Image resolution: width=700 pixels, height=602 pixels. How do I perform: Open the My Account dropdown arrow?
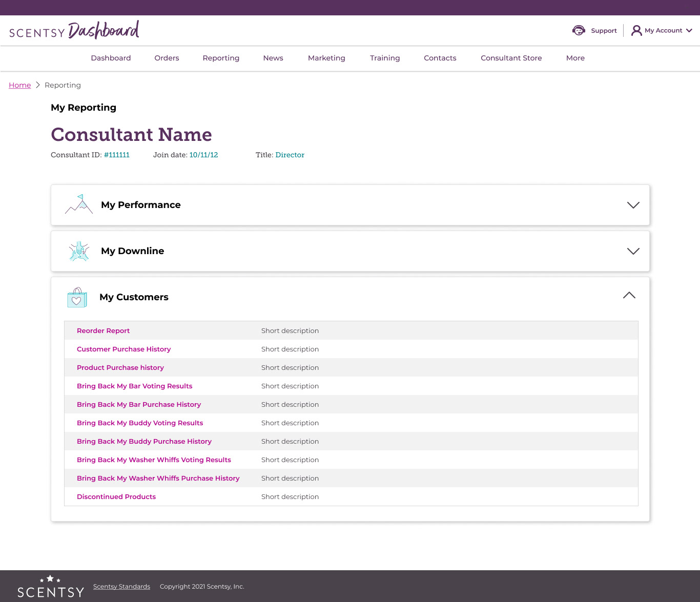[689, 30]
